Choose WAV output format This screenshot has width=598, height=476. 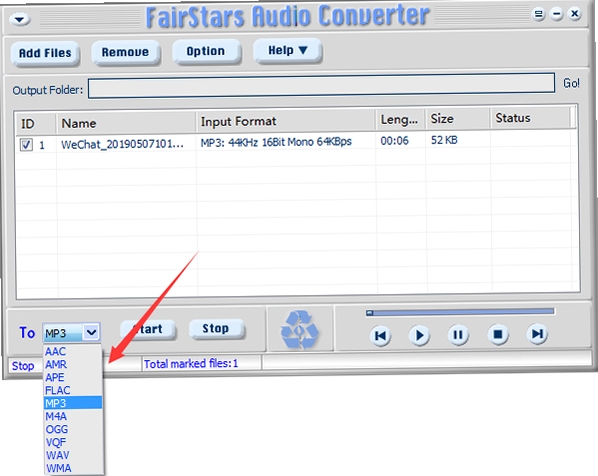73,455
